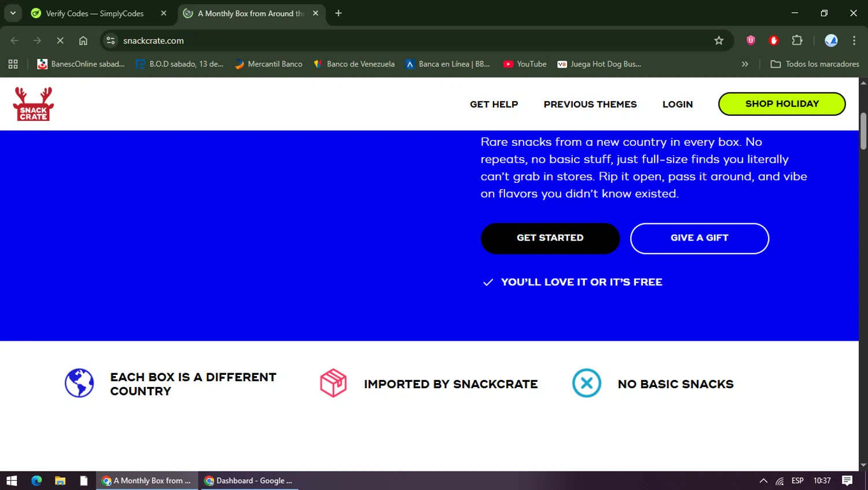Click IMPORTED BY SNACKCRATE text
The width and height of the screenshot is (868, 490).
point(451,384)
